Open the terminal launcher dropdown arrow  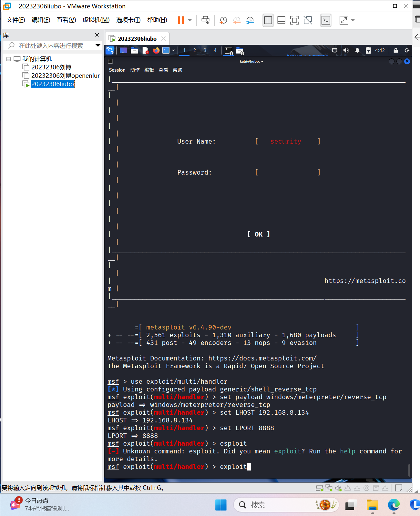click(173, 50)
